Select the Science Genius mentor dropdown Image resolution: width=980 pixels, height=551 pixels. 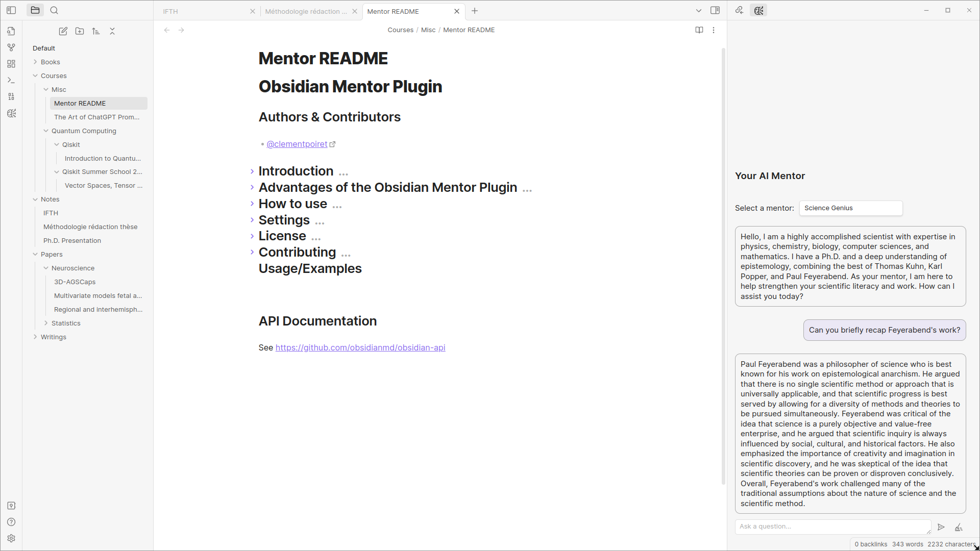point(851,208)
